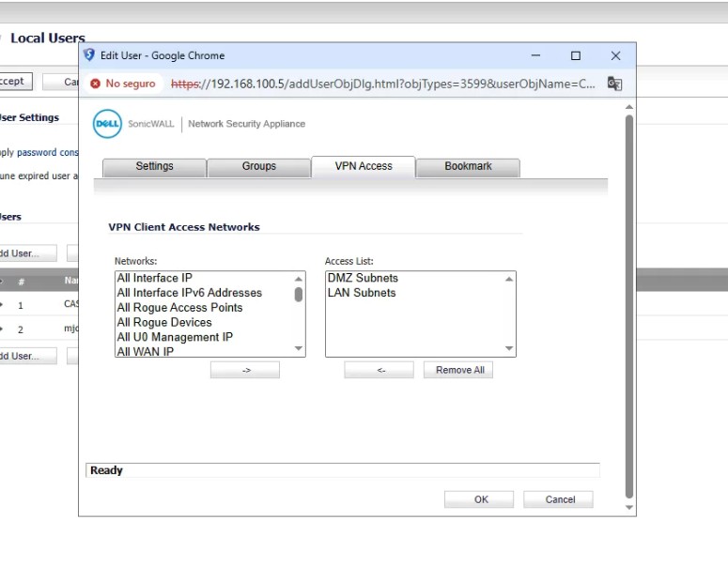Open the Groups tab

(258, 166)
